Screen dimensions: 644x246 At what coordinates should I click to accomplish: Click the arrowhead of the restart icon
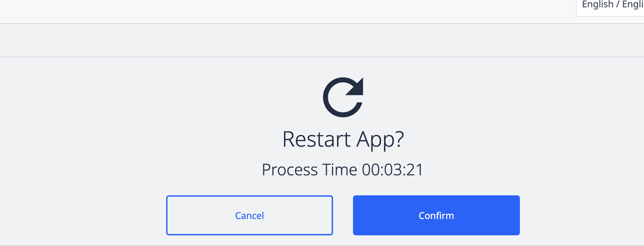point(355,87)
